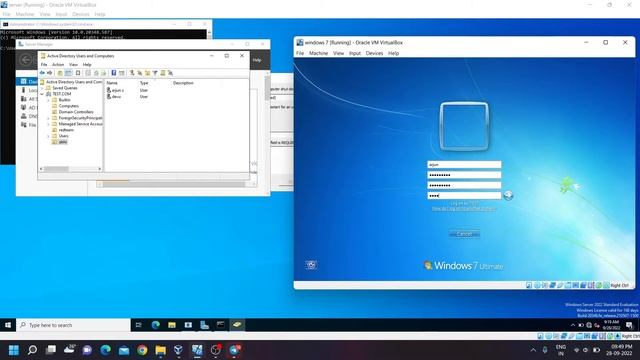
Task: Click 'Type here to search' box
Action: (73, 325)
